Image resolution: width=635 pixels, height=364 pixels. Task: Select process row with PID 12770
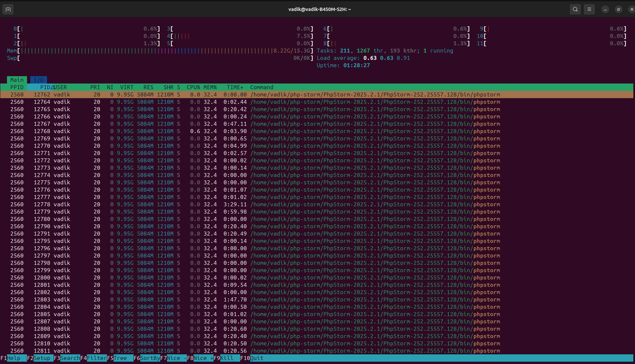click(x=317, y=146)
